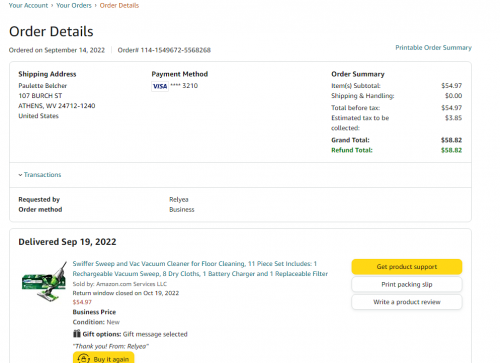
Task: Click 107 BURCH ST address line
Action: coord(40,96)
